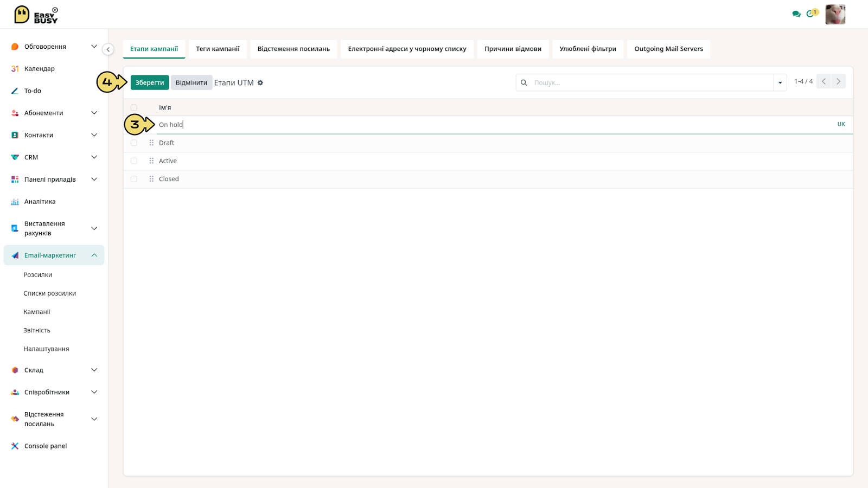Click the gear icon next to Етапи UTM

(x=260, y=83)
